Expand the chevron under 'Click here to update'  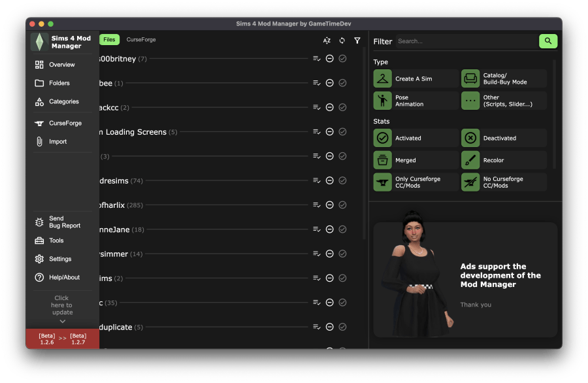(63, 322)
